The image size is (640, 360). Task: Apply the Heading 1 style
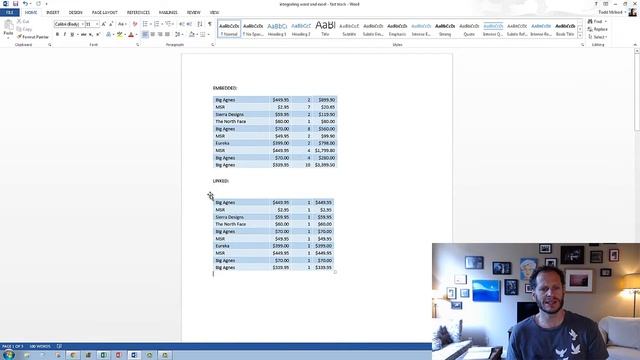277,29
